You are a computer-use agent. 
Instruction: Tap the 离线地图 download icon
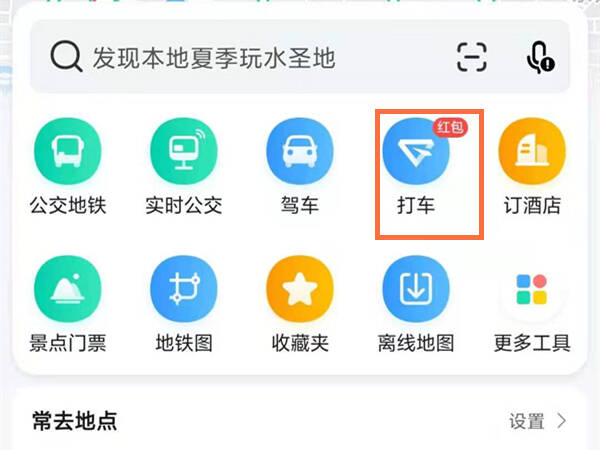point(416,289)
